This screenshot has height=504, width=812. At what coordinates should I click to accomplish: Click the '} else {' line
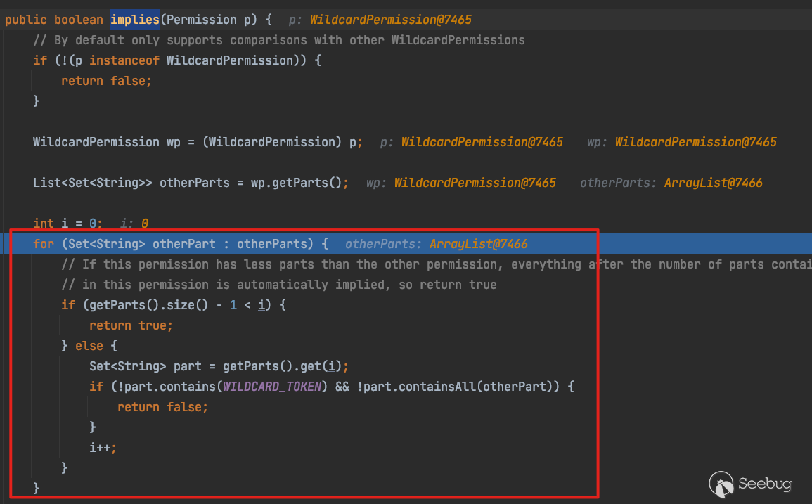[x=89, y=346]
